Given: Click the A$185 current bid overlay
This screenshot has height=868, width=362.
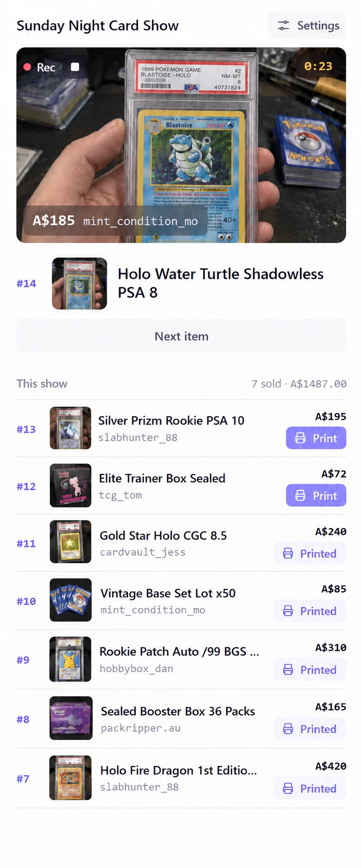Looking at the screenshot, I should coord(115,221).
